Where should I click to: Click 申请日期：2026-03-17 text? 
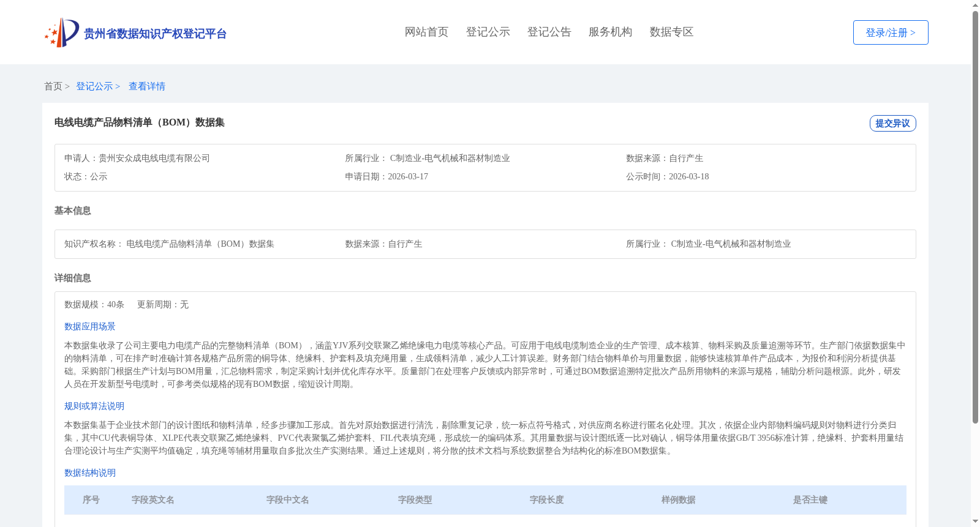click(386, 177)
